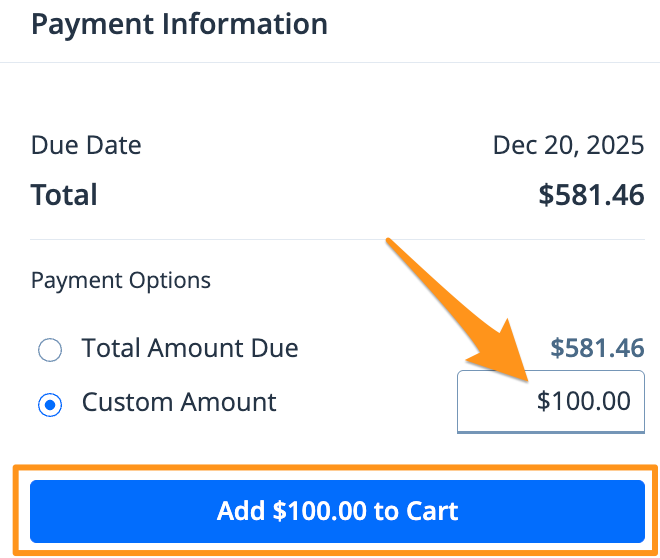Click the divider under Payment Information heading
This screenshot has width=660, height=558.
click(330, 62)
